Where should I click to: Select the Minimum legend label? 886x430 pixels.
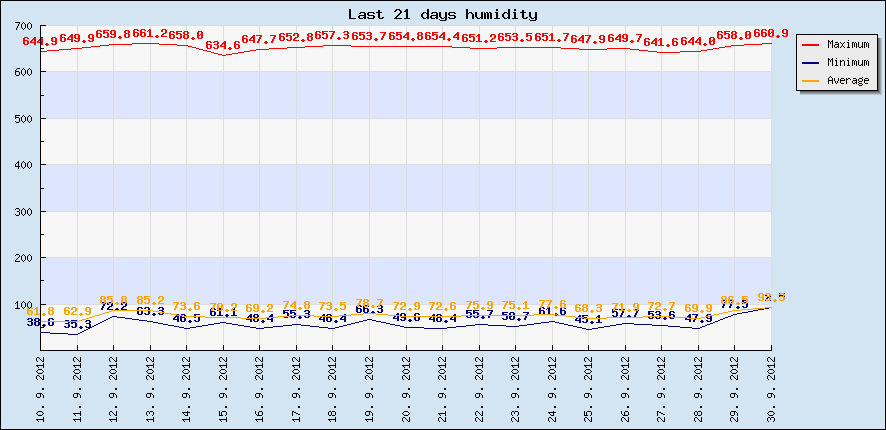coord(847,62)
